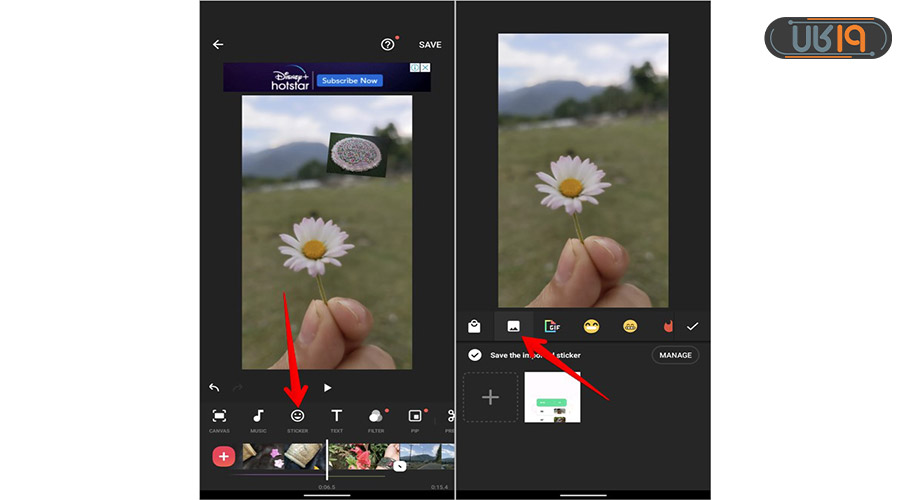Open the Filter tool
The width and height of the screenshot is (900, 500).
(375, 419)
